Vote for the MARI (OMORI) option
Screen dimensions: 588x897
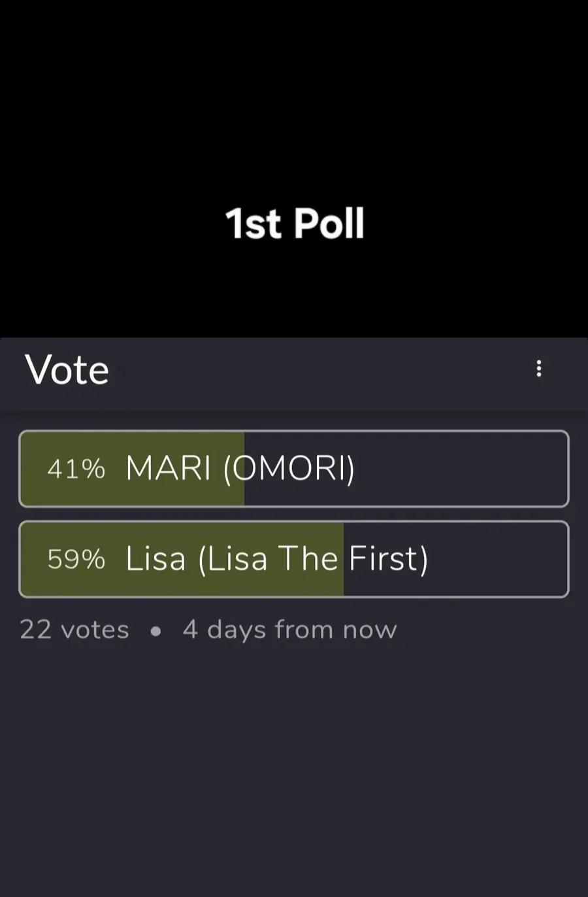tap(294, 468)
